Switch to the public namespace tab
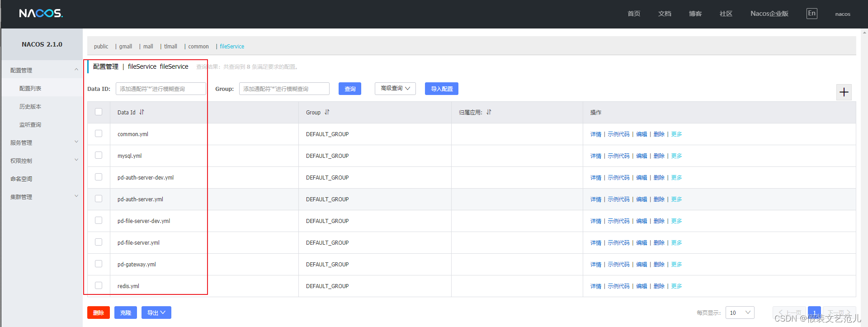The width and height of the screenshot is (868, 327). point(101,47)
